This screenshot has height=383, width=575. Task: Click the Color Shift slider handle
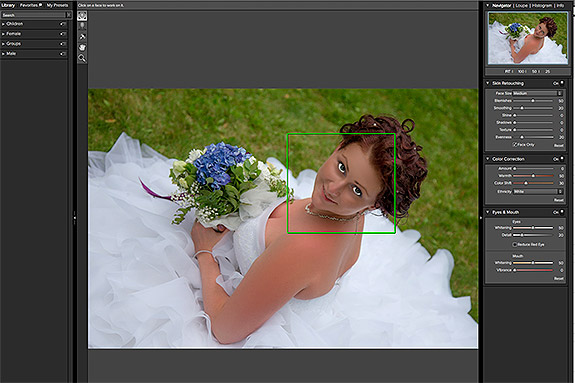pos(525,183)
